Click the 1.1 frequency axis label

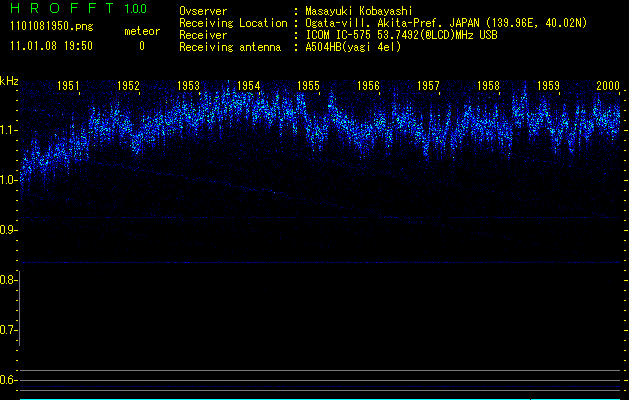tap(7, 130)
